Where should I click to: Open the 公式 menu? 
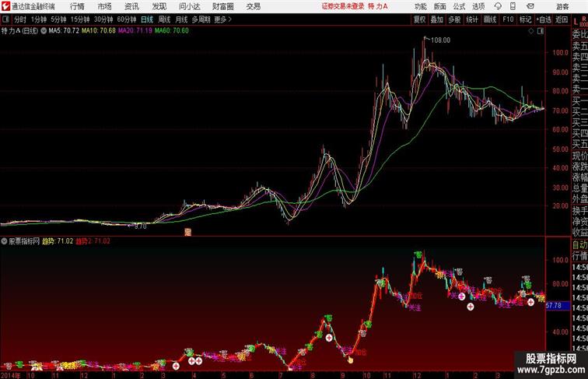tap(459, 6)
